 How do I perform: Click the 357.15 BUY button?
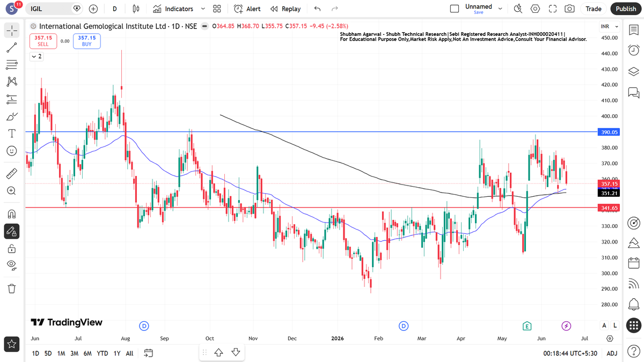pos(87,41)
